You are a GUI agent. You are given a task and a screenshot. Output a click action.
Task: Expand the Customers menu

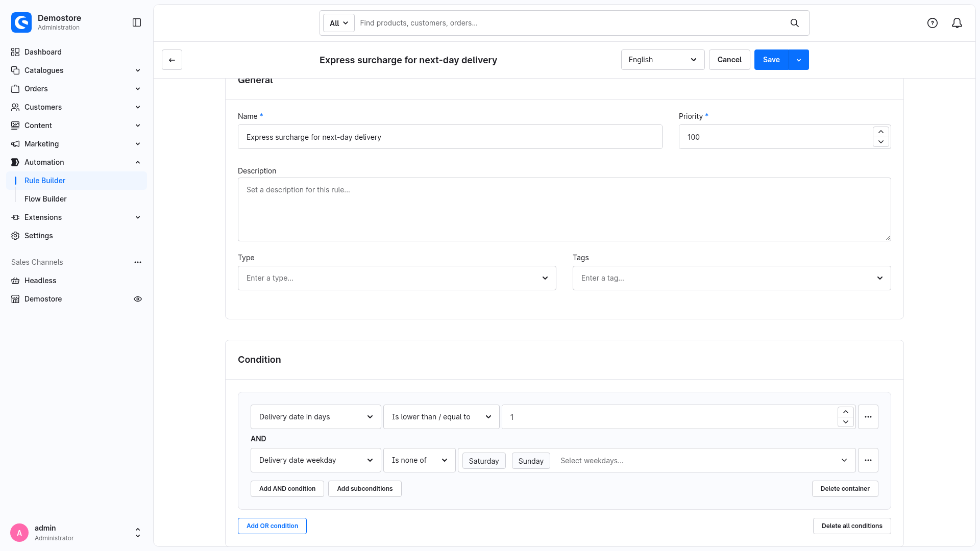point(77,107)
